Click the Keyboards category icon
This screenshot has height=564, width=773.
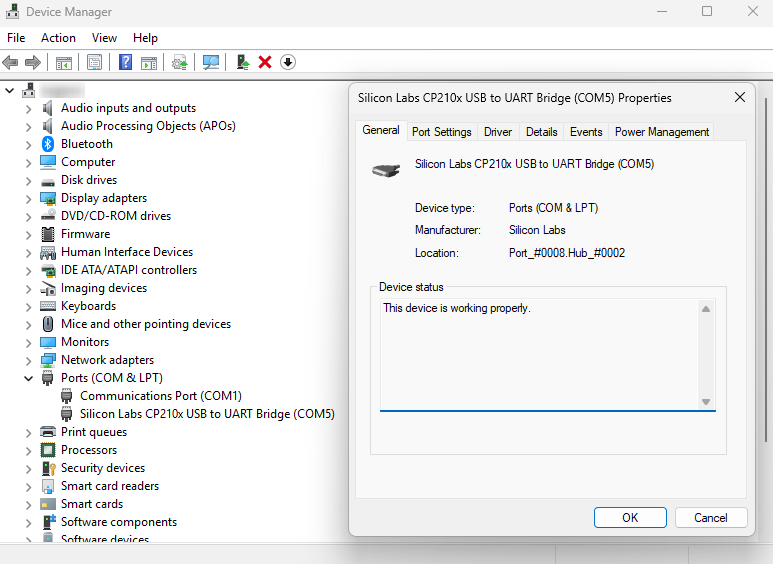48,306
